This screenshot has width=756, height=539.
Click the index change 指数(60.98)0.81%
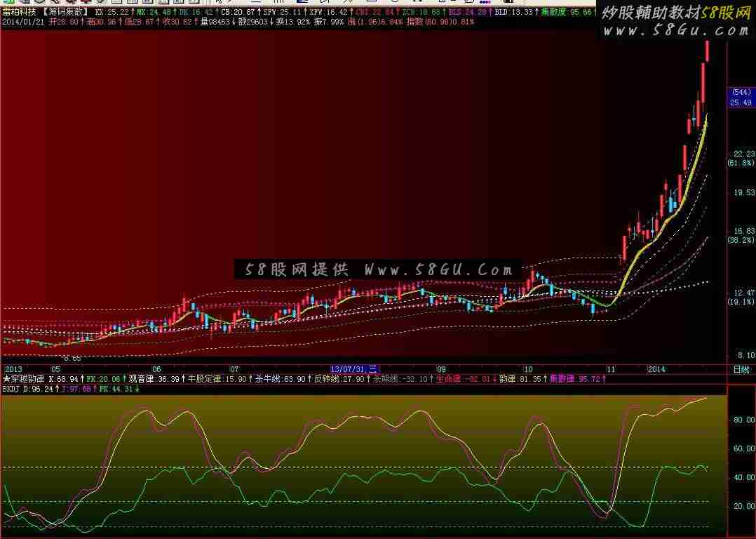tap(440, 22)
